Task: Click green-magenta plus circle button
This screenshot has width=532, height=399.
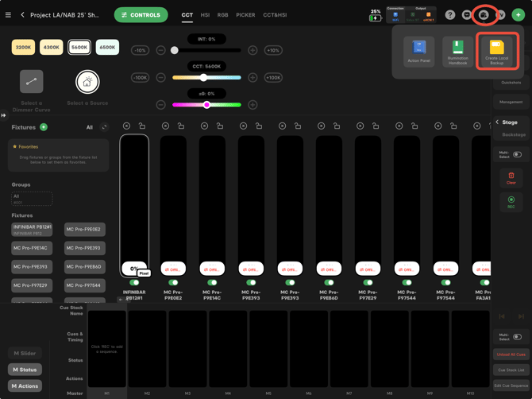Action: 253,105
